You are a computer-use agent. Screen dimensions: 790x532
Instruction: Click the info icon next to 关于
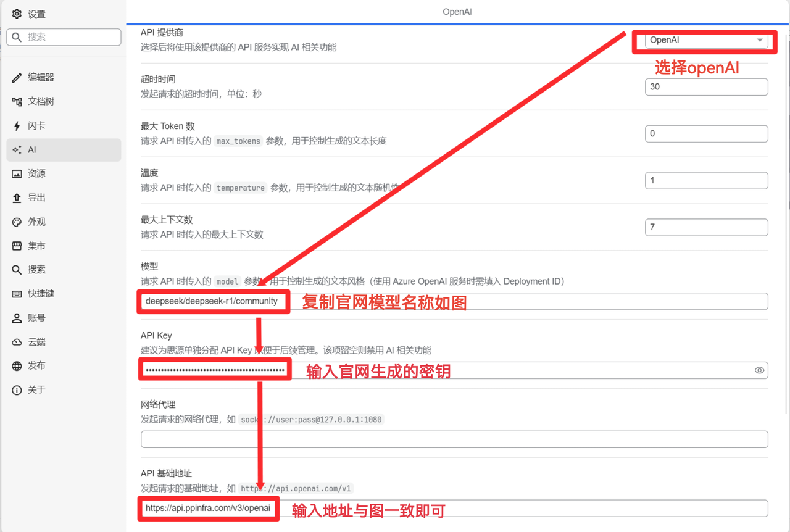point(17,390)
